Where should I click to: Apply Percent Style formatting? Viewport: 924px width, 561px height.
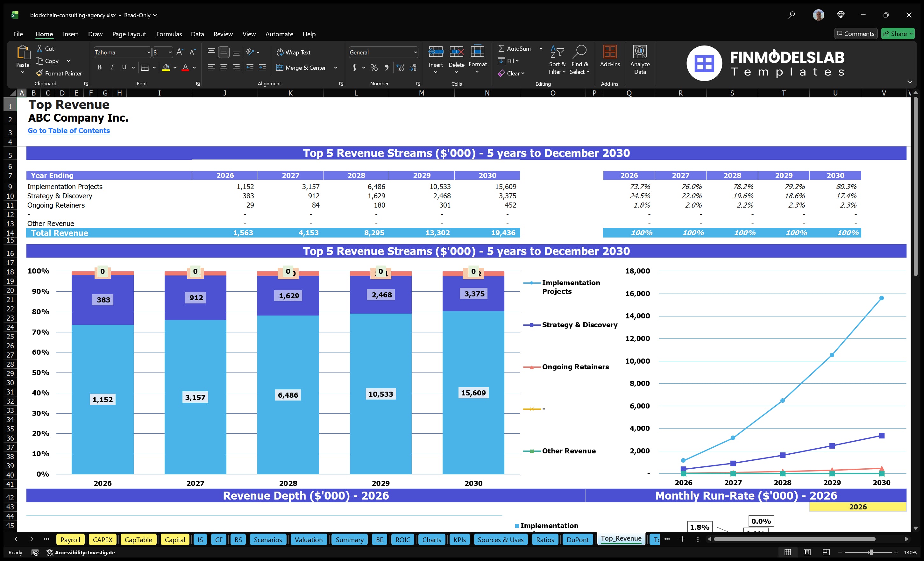[374, 68]
